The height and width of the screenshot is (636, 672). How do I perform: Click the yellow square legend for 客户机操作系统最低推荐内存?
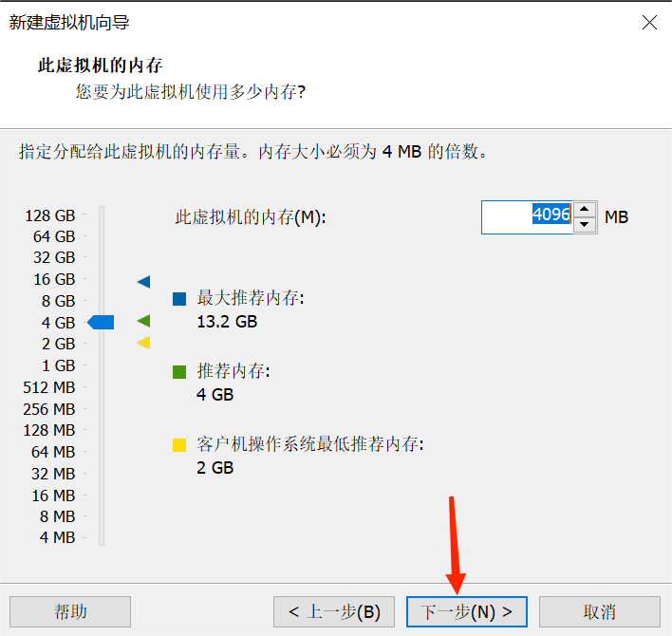tap(179, 445)
